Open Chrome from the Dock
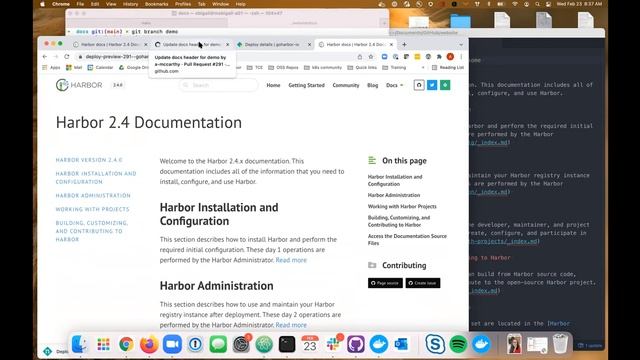 (x=126, y=344)
